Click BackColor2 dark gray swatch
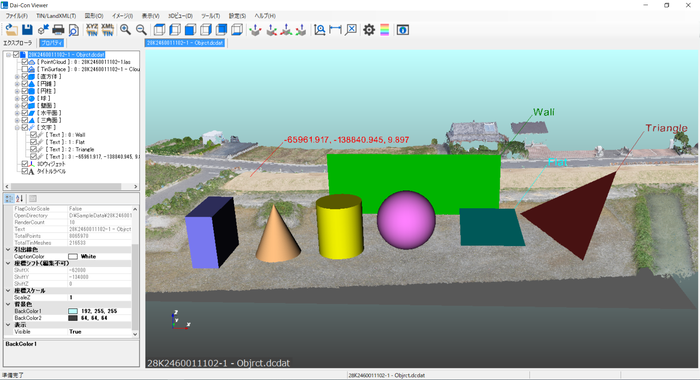The image size is (700, 380). (x=73, y=318)
